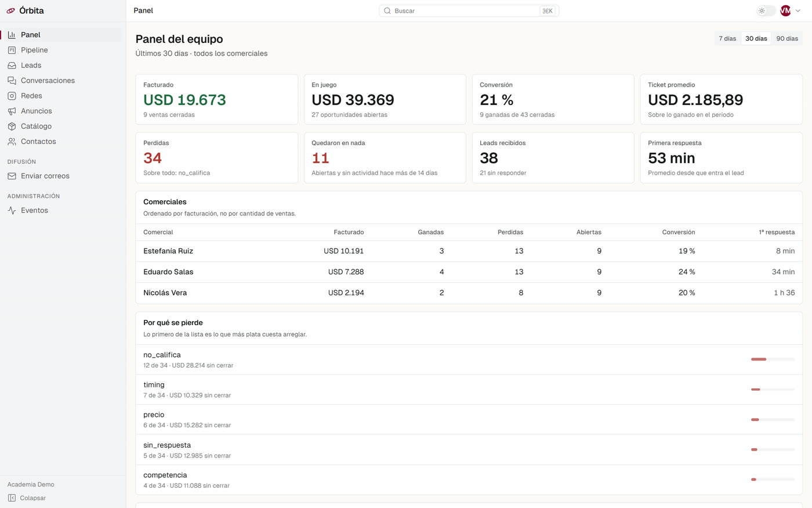Screen dimensions: 812x508
Task: Click the competencia loss reason
Action: 165,475
